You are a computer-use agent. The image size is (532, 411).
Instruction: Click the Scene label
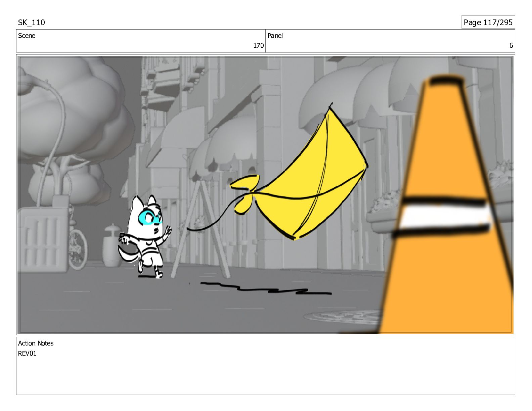27,36
